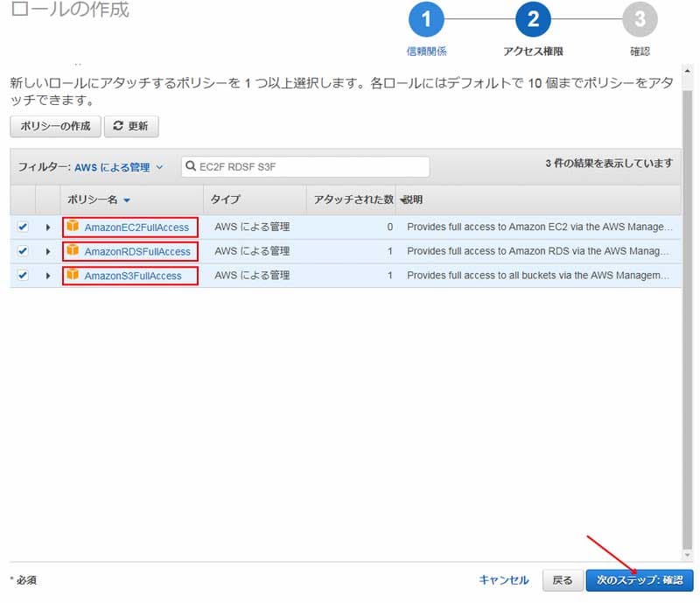Expand the AmazonEC2FullAccess policy row
The width and height of the screenshot is (700, 603).
pos(47,227)
